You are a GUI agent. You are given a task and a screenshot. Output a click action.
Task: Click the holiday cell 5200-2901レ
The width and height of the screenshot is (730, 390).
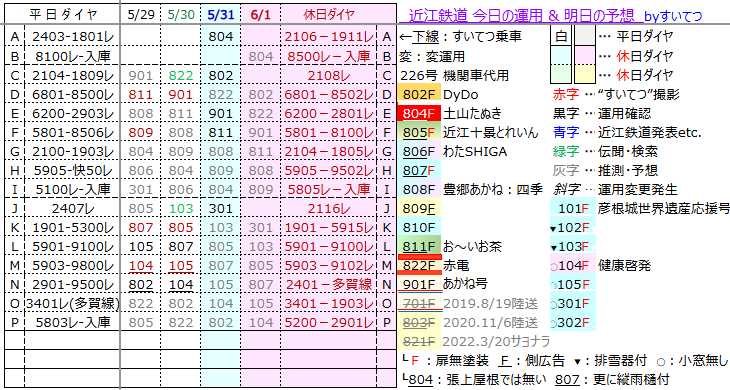click(x=329, y=322)
